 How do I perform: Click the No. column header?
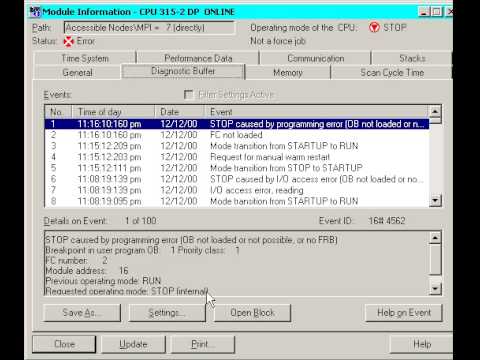coord(58,112)
